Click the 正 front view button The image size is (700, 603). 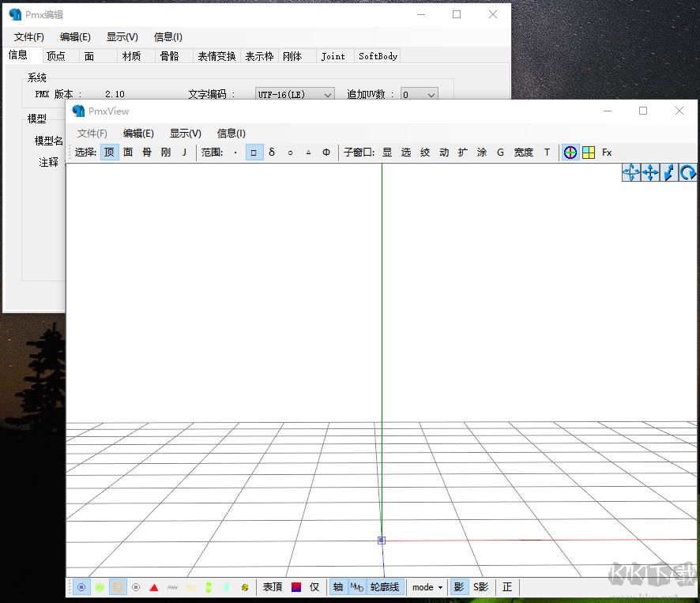click(x=506, y=587)
